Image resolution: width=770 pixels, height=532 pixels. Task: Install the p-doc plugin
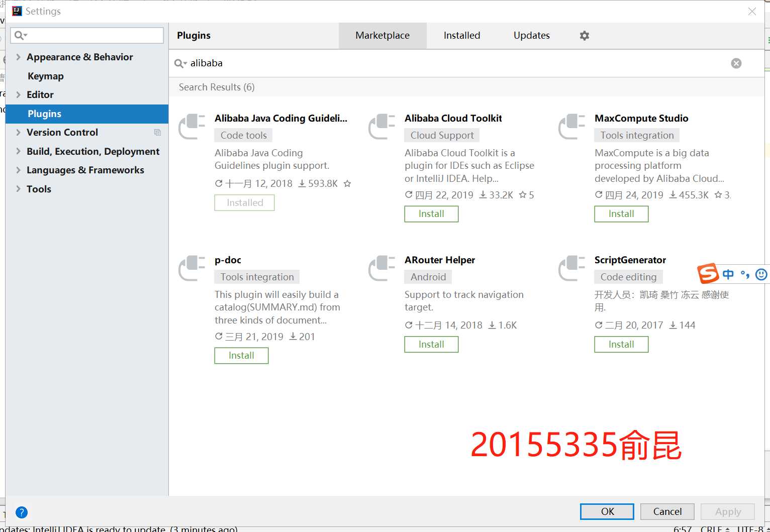click(x=241, y=356)
